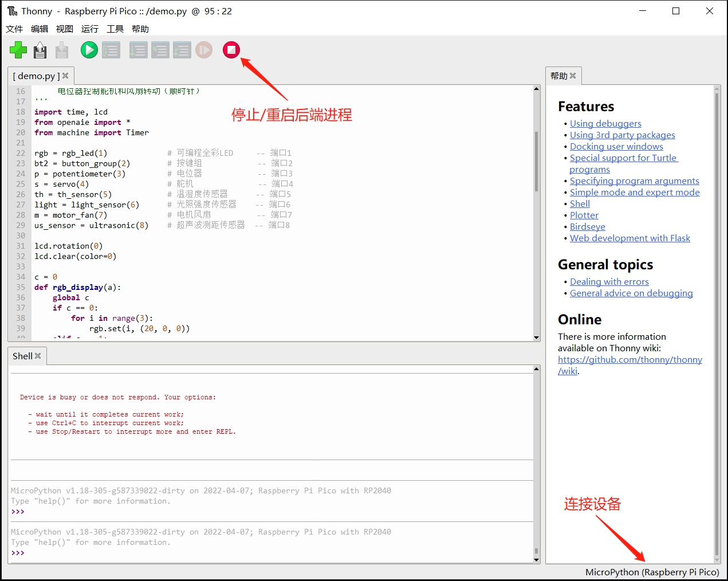Viewport: 728px width, 581px height.
Task: Open the interpreter selector MicroPython (Raspberry Pi Pico)
Action: pyautogui.click(x=652, y=572)
